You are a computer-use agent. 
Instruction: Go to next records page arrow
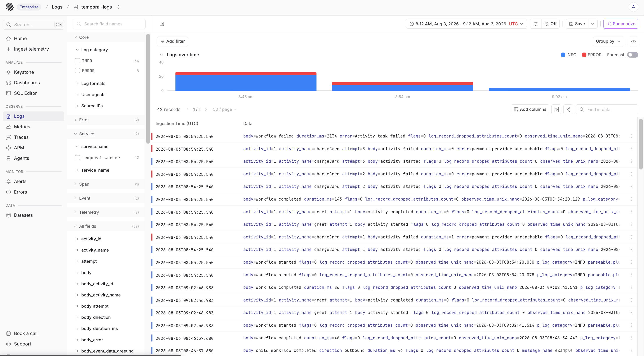coord(206,109)
